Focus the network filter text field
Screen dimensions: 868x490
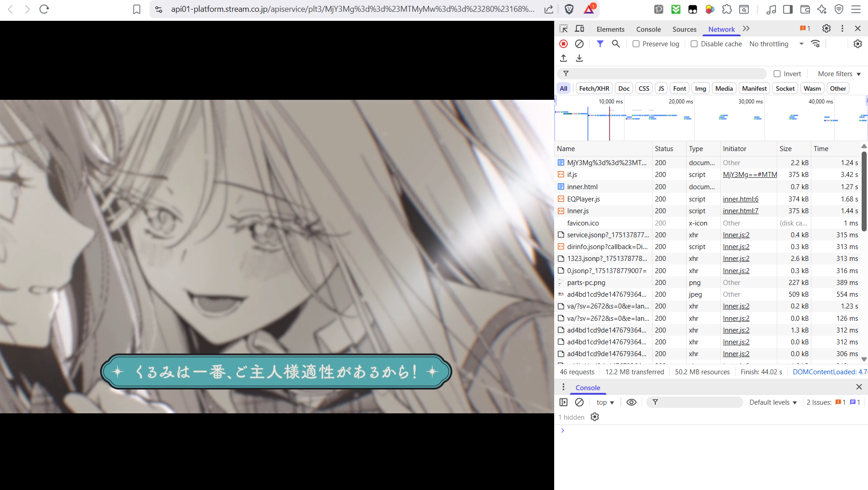coord(661,73)
